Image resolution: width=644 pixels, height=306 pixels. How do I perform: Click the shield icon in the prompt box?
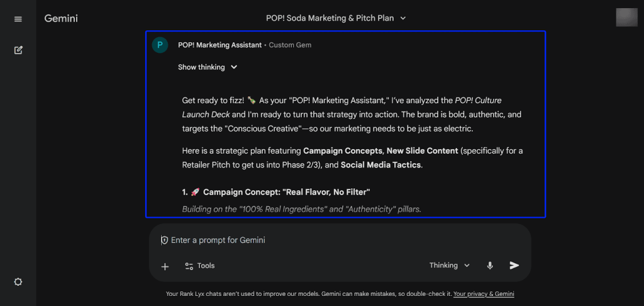coord(164,240)
